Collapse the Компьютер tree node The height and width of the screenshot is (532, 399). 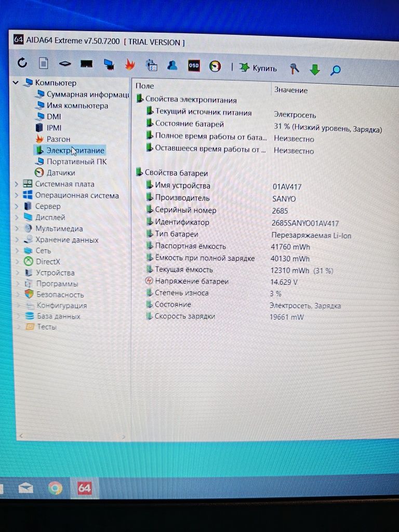[16, 82]
